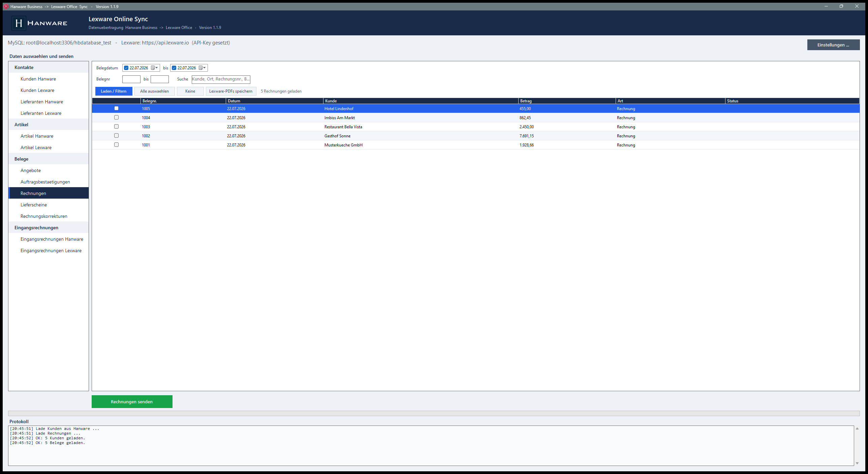Select the Restaurant Bella Vista cell
This screenshot has width=868, height=474.
pyautogui.click(x=421, y=127)
